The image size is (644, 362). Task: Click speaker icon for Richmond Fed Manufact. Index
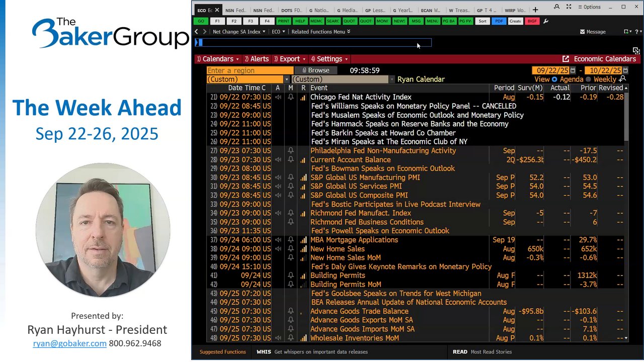point(278,213)
